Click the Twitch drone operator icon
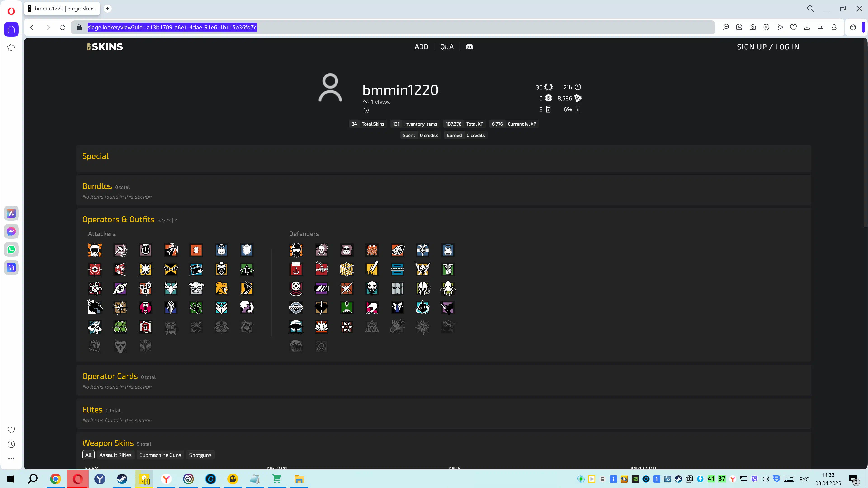This screenshot has width=868, height=488. tap(221, 250)
